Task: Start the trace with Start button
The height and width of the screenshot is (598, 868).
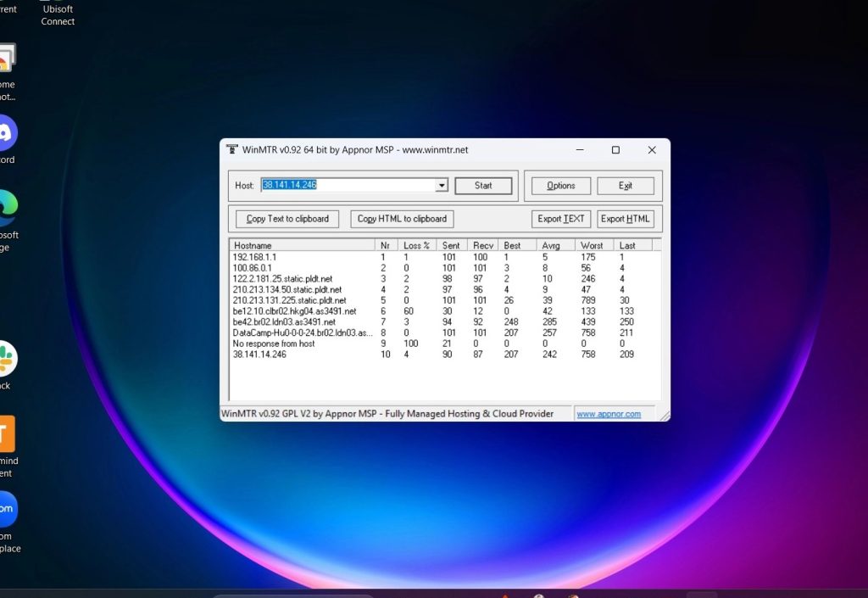Action: click(483, 186)
